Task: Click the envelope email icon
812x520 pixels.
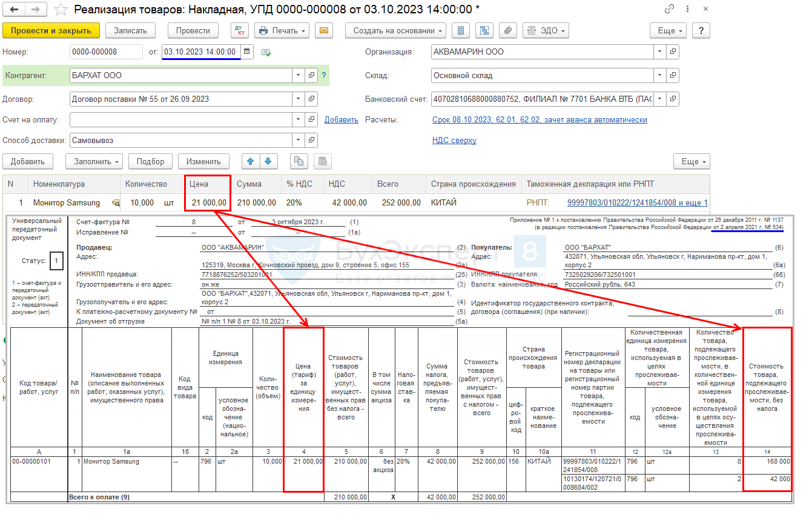Action: (x=324, y=31)
